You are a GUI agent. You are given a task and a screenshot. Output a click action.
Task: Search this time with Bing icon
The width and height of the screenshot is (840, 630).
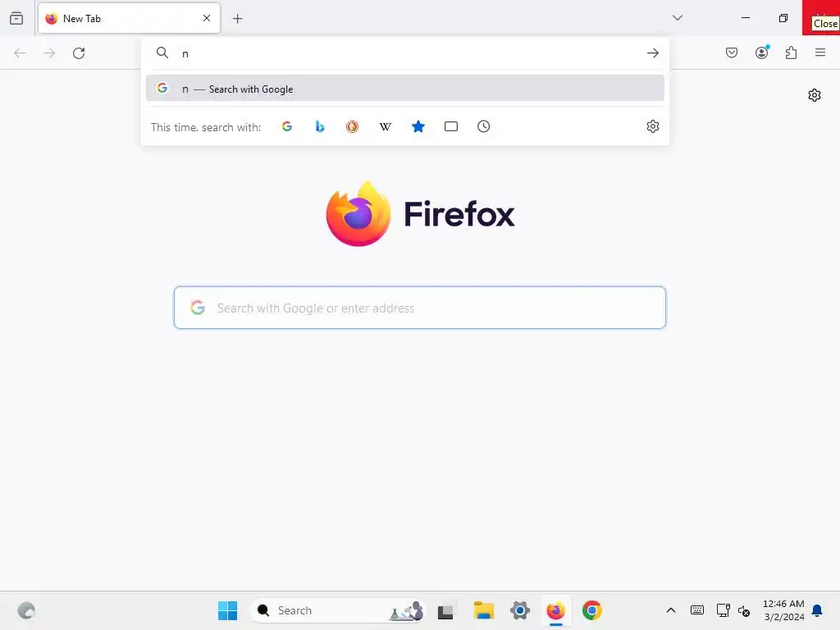point(320,126)
